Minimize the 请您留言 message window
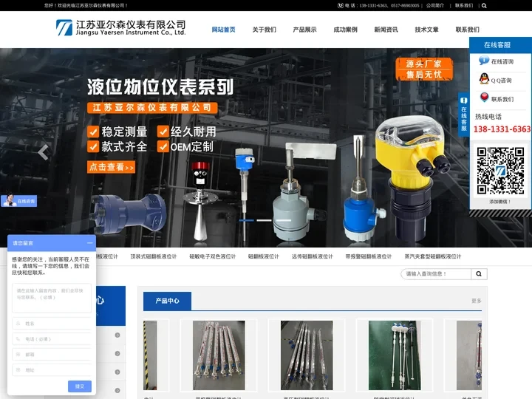 [x=89, y=243]
